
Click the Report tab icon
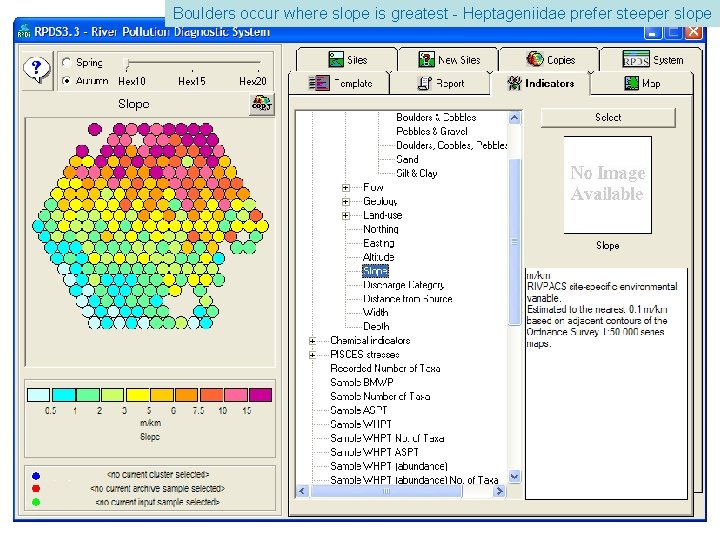424,83
